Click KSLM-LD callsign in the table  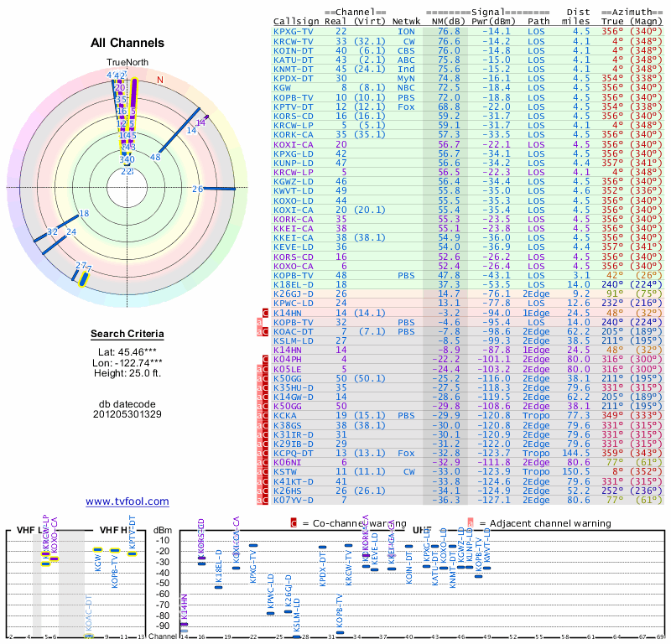click(294, 341)
